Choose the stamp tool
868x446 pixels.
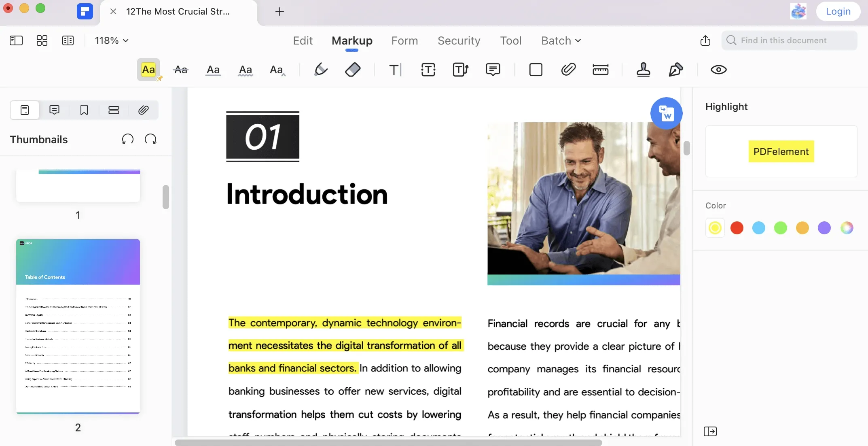(x=643, y=70)
